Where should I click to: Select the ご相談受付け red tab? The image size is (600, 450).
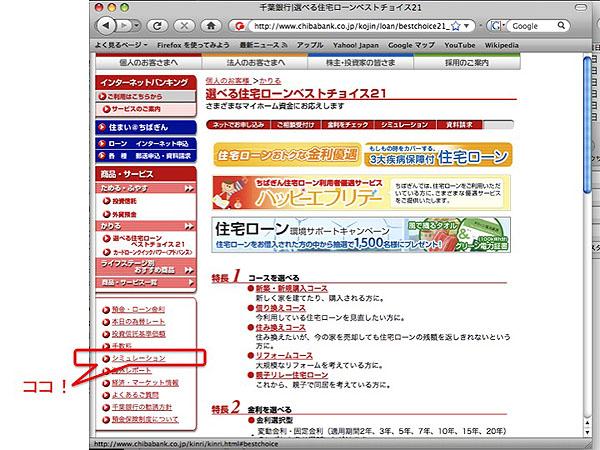[295, 125]
